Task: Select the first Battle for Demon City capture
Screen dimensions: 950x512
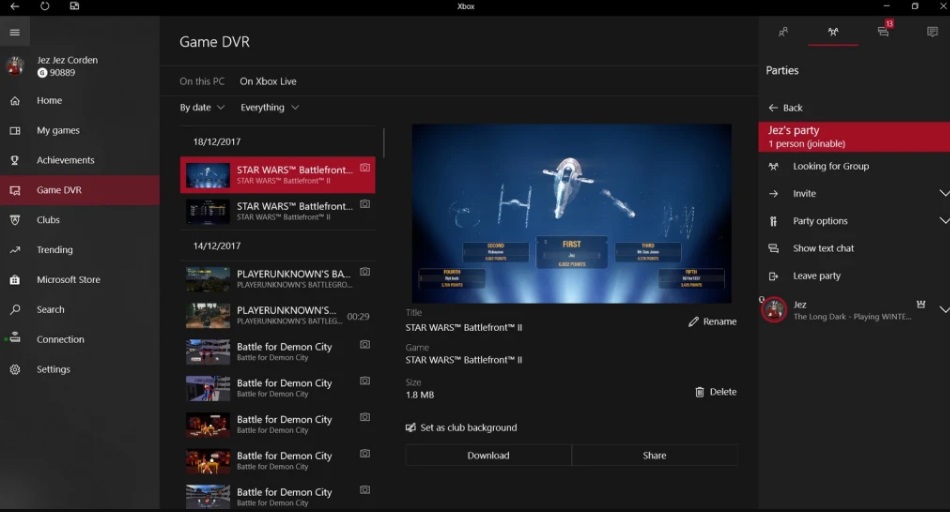Action: pyautogui.click(x=277, y=352)
